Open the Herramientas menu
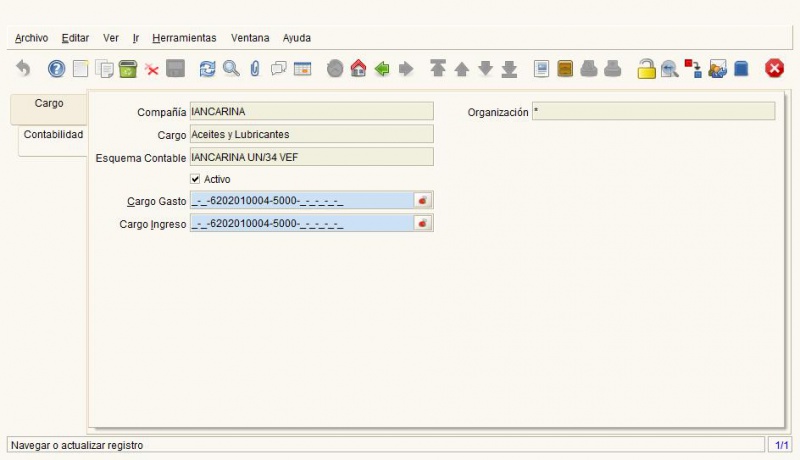This screenshot has width=800, height=460. (184, 38)
